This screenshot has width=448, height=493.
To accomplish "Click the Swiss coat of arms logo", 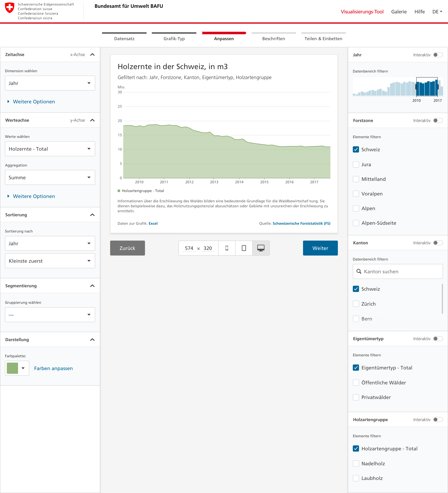I will (x=10, y=8).
